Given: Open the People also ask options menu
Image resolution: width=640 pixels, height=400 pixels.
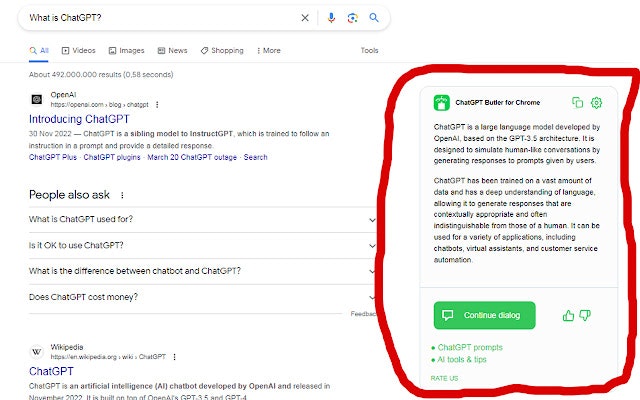Looking at the screenshot, I should (x=122, y=195).
